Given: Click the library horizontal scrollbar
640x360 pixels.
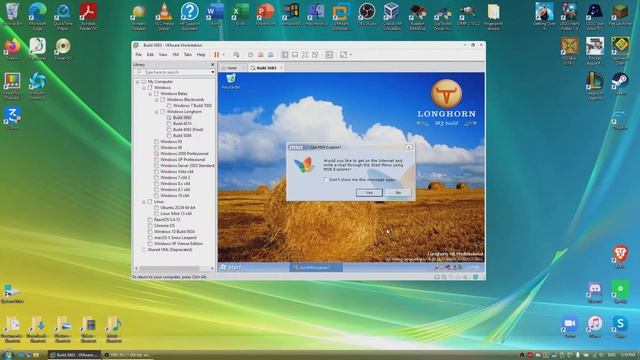Looking at the screenshot, I should coord(169,269).
